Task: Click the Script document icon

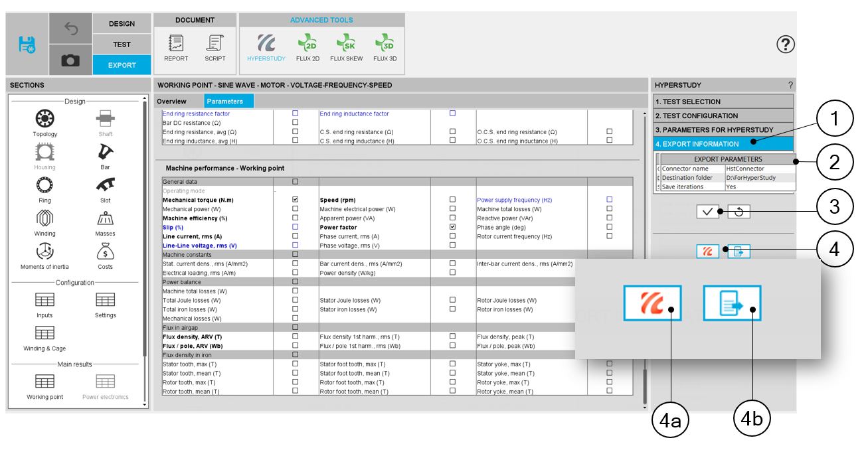Action: pos(215,45)
